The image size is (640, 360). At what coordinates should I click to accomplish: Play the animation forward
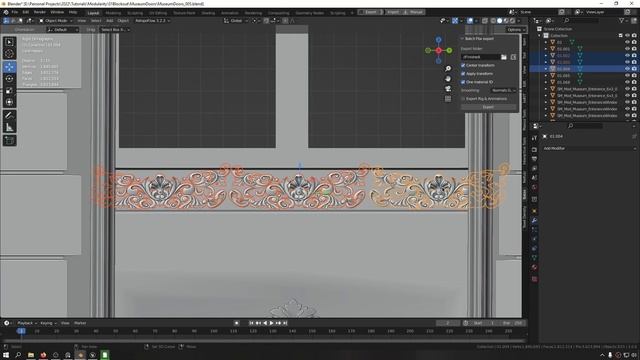point(272,323)
